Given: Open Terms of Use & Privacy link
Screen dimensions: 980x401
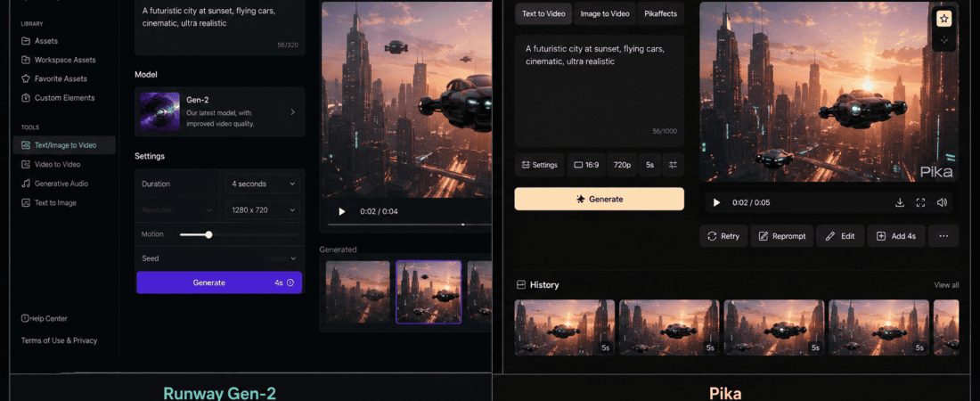Looking at the screenshot, I should pyautogui.click(x=60, y=340).
